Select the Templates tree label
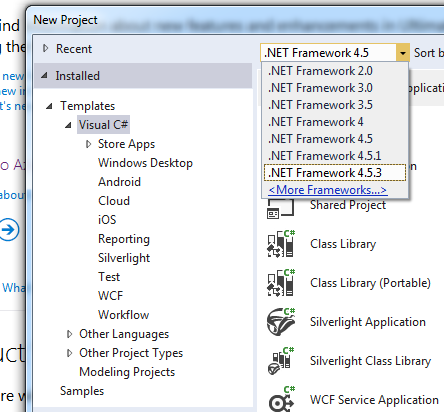The height and width of the screenshot is (412, 444). (87, 106)
